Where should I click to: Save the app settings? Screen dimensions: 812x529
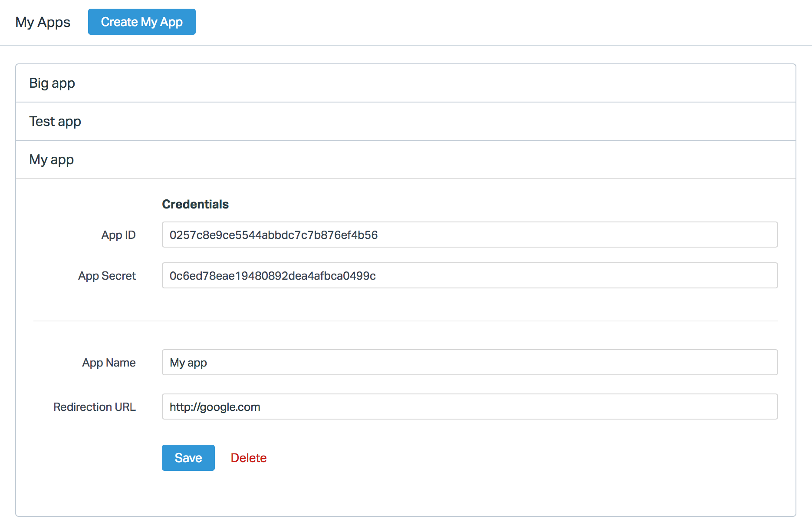click(x=188, y=458)
